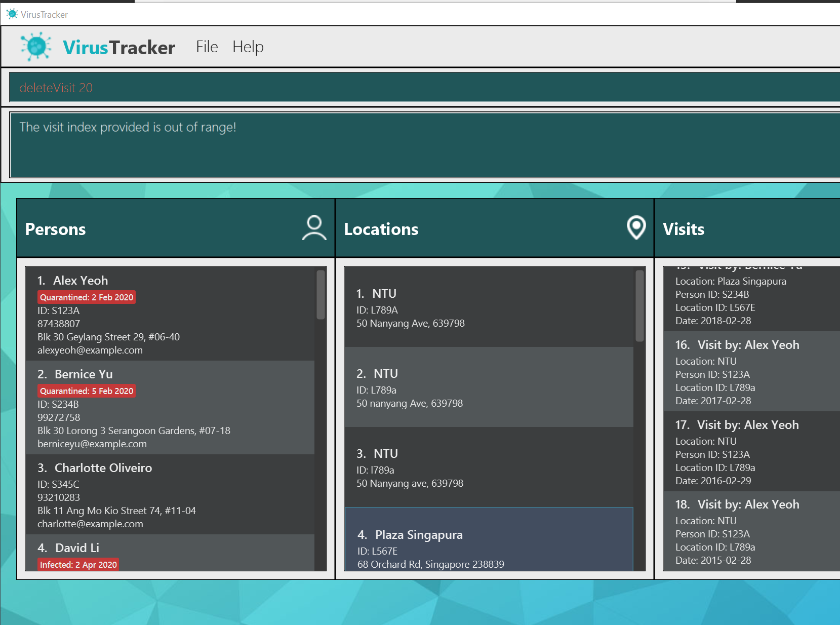Click the Quarantined: 5 Feb 2020 label
The height and width of the screenshot is (625, 840).
click(x=87, y=391)
